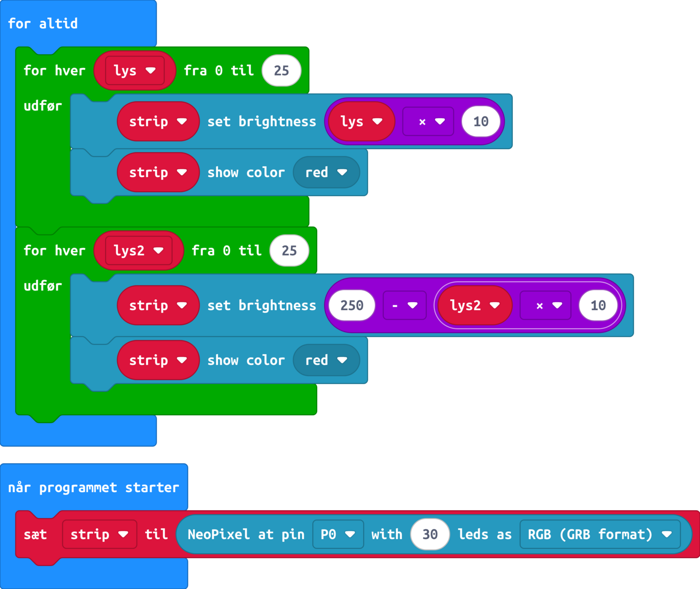This screenshot has width=700, height=589.
Task: Select the 10 multiplier field after lys2 ×
Action: tap(598, 305)
